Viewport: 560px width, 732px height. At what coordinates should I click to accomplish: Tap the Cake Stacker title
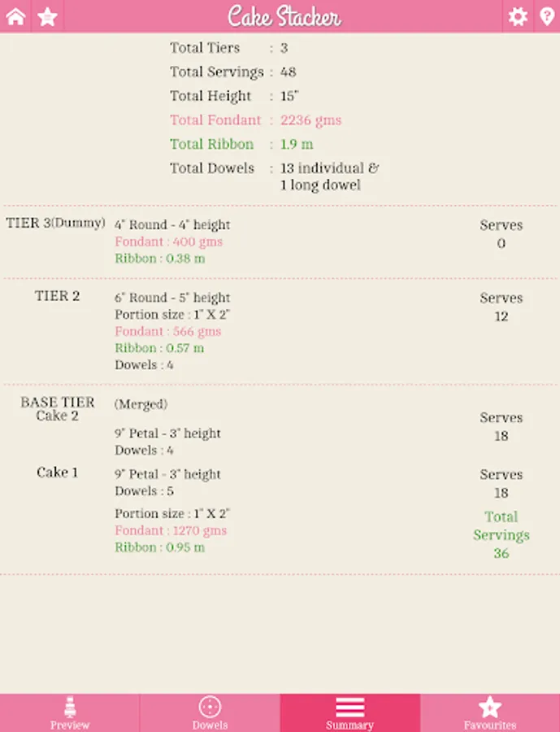(284, 16)
